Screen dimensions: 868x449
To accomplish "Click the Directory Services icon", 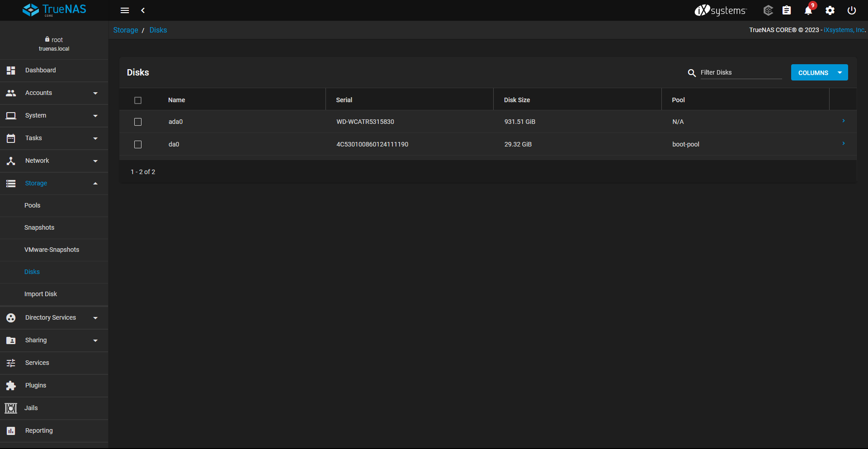I will (11, 317).
